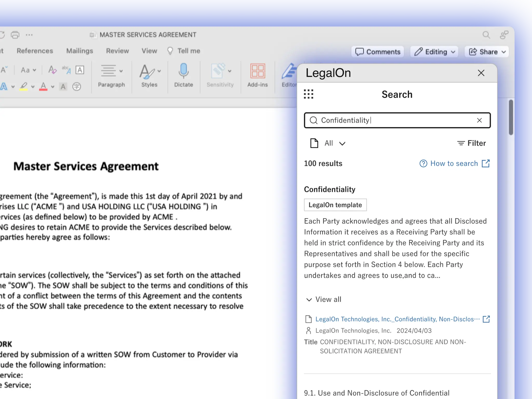Click the Print icon in title bar

(x=15, y=35)
